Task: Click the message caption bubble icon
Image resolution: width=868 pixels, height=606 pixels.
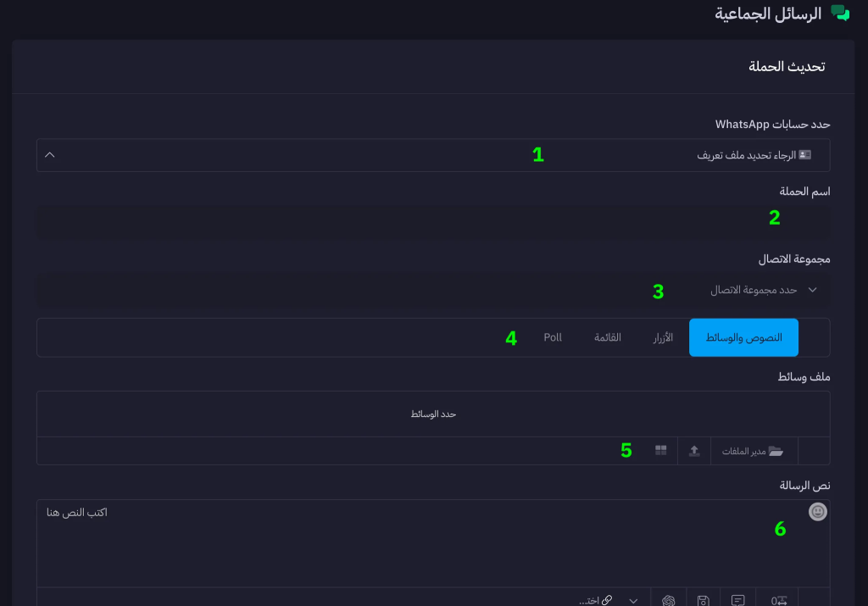Action: [738, 600]
